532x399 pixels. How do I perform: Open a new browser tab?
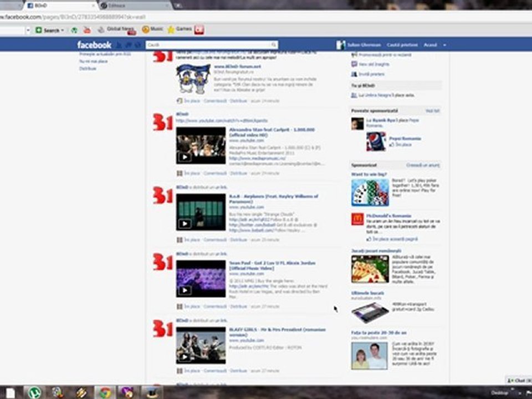(177, 6)
